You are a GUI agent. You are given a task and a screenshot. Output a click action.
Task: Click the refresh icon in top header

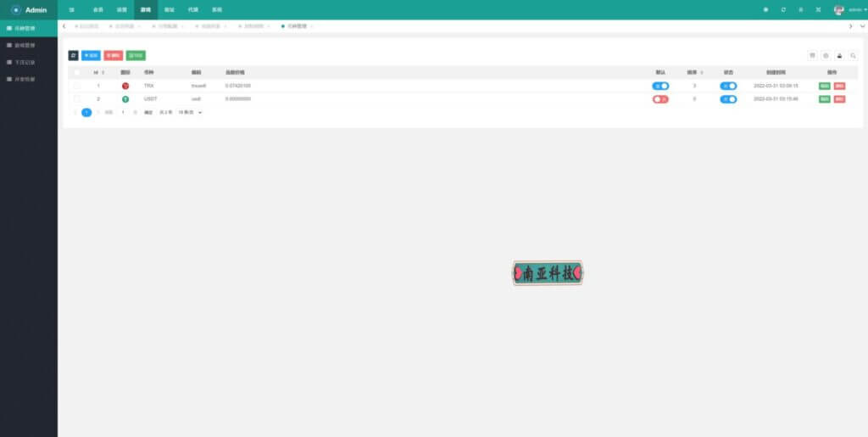coord(783,10)
